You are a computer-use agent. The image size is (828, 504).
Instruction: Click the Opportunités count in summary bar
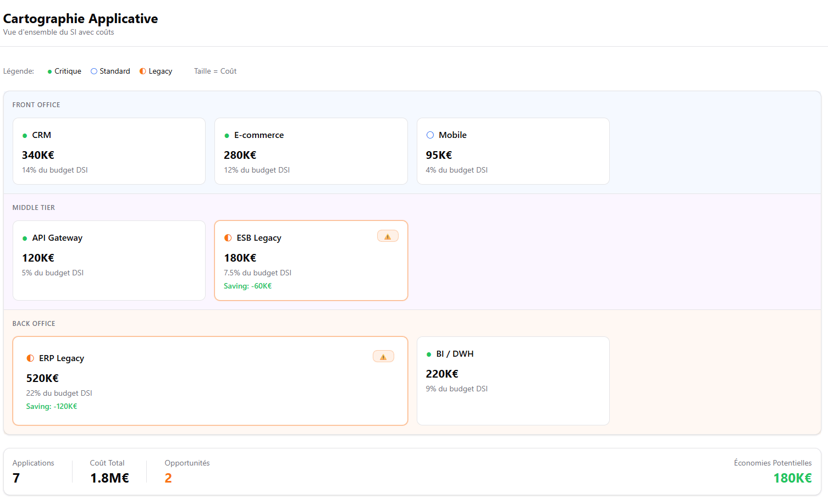click(x=168, y=478)
